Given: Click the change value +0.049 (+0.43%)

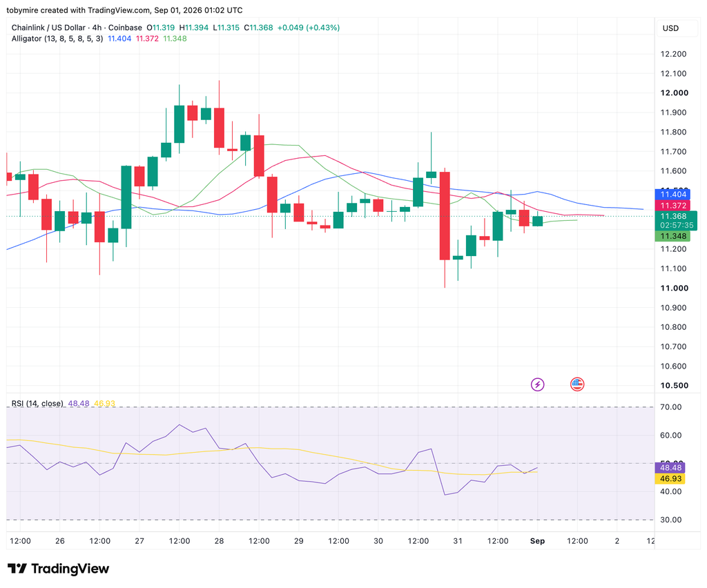Looking at the screenshot, I should [x=309, y=28].
